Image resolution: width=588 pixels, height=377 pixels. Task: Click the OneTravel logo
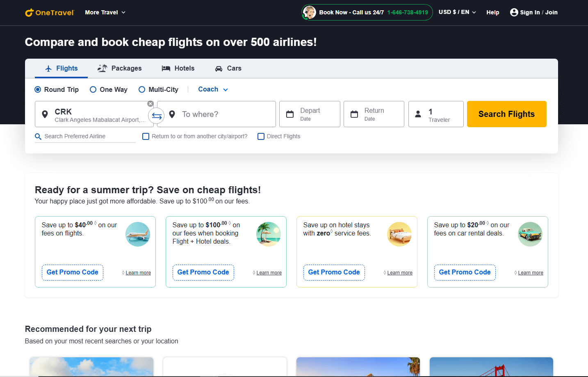[x=49, y=12]
